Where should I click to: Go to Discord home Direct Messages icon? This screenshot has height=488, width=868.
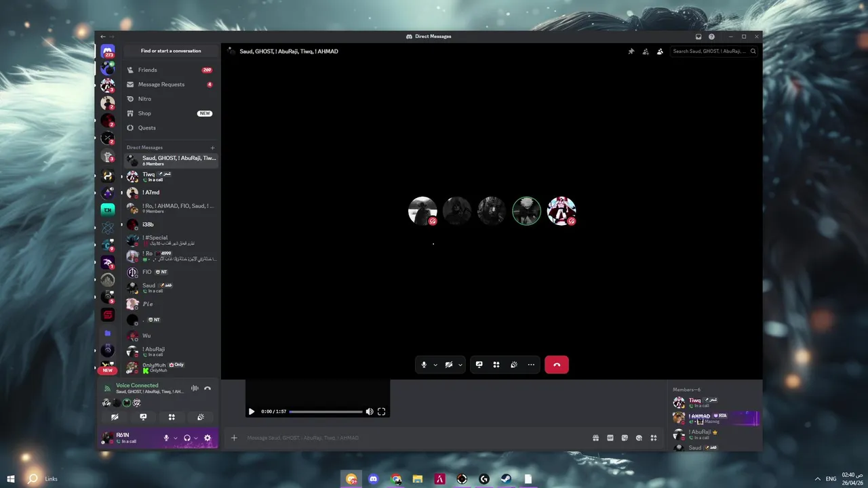coord(107,52)
